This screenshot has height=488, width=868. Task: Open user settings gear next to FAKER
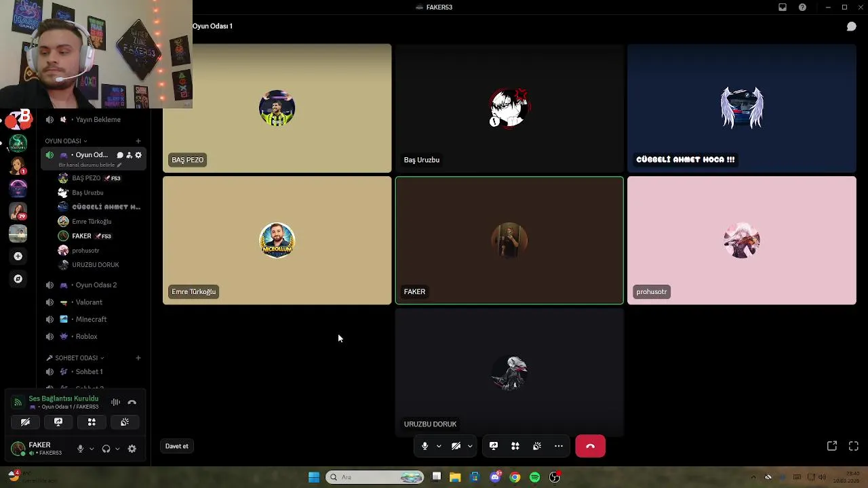pyautogui.click(x=132, y=449)
